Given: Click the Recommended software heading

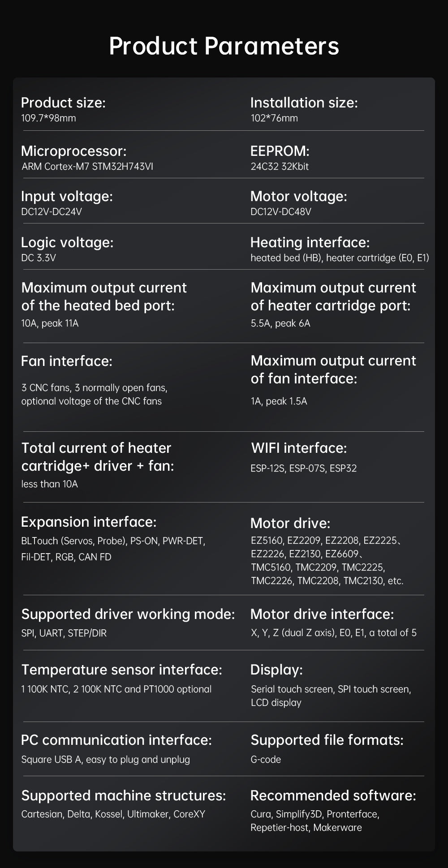Looking at the screenshot, I should (x=333, y=795).
